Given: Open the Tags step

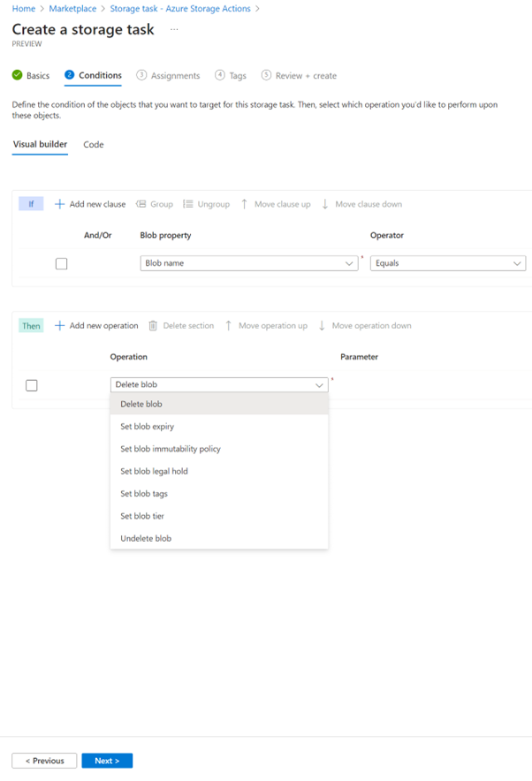Looking at the screenshot, I should [231, 75].
